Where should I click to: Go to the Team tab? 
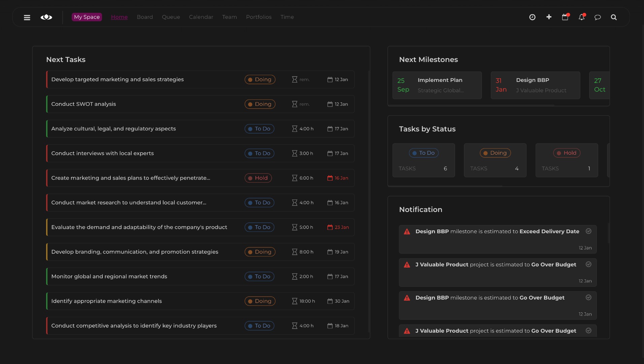pyautogui.click(x=230, y=17)
